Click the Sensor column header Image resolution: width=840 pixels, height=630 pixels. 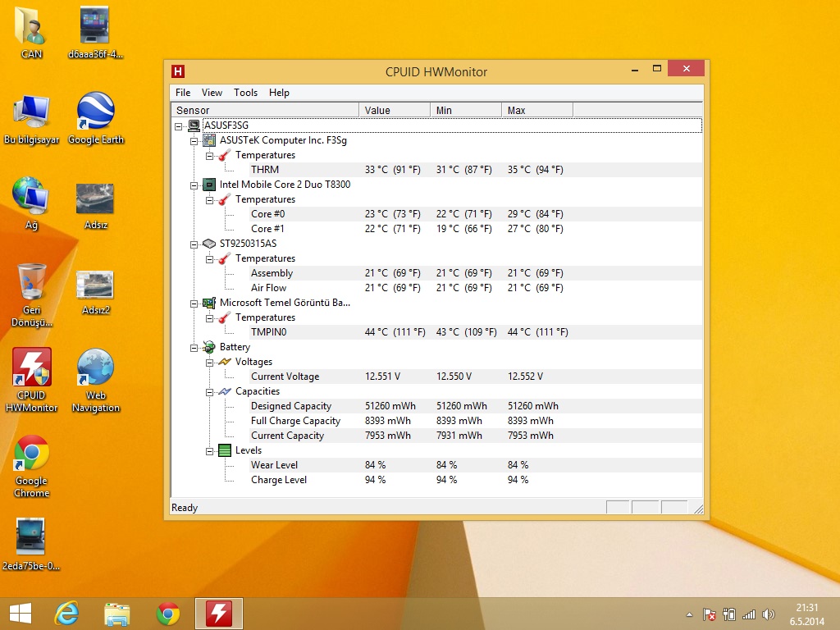[x=265, y=111]
